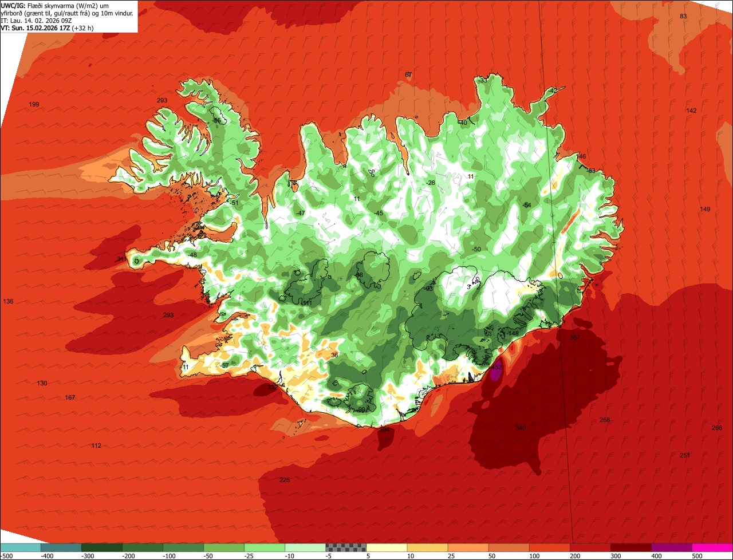
Task: Click the map value 199
Action: (x=34, y=104)
